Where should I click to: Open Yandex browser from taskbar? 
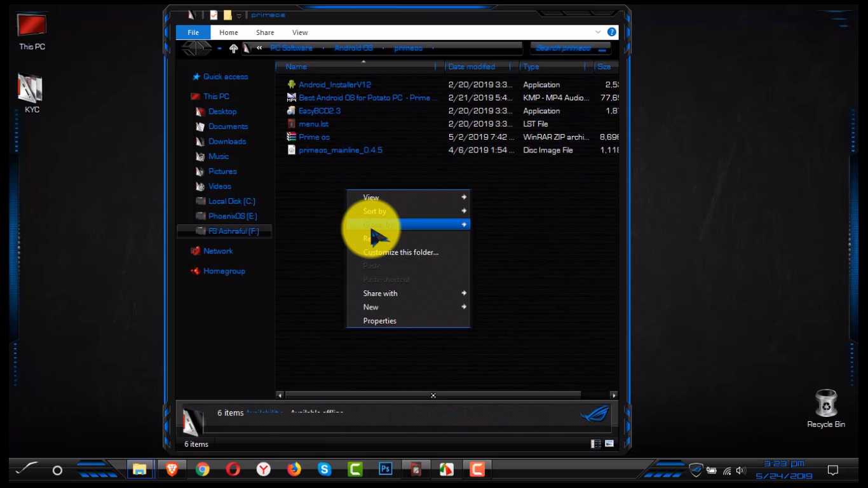263,470
